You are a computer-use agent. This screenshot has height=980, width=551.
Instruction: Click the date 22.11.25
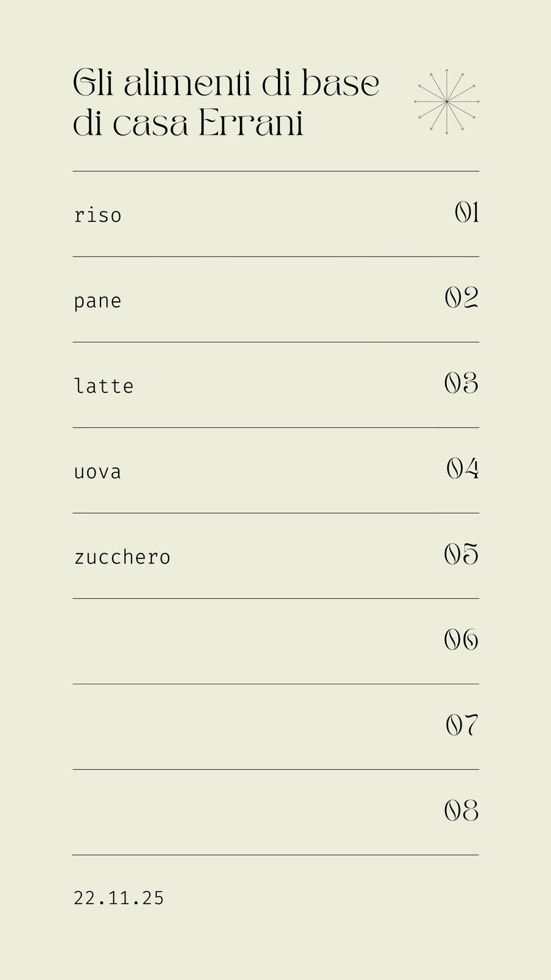(119, 899)
